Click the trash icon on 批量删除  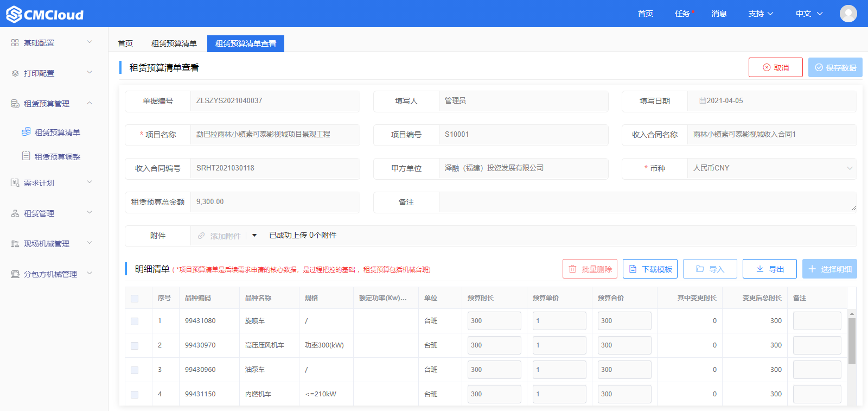572,269
